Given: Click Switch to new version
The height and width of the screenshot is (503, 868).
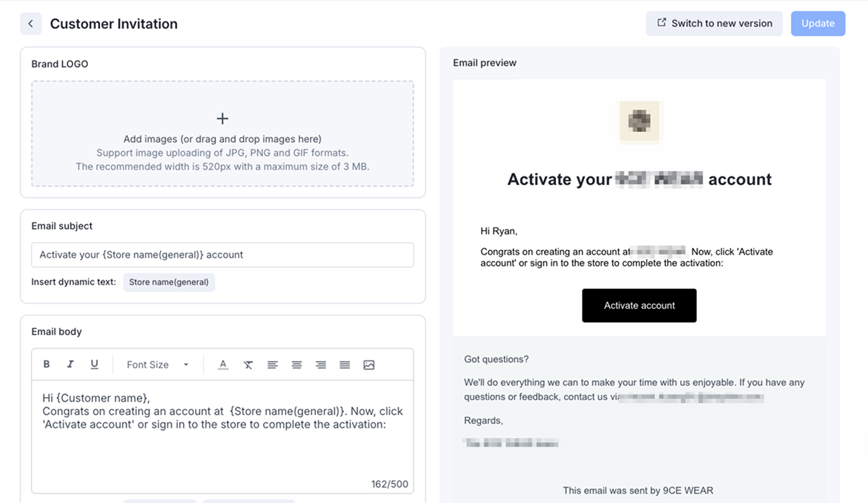Looking at the screenshot, I should coord(714,23).
